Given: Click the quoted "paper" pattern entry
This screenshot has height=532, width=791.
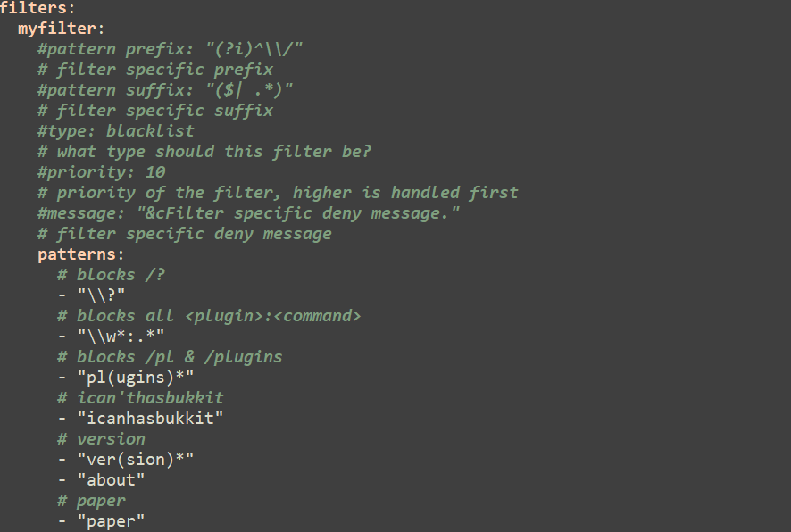Looking at the screenshot, I should pyautogui.click(x=111, y=521).
